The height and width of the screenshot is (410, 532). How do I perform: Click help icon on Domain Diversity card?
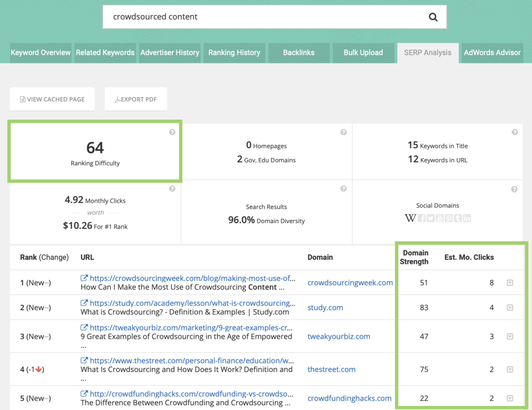(344, 189)
